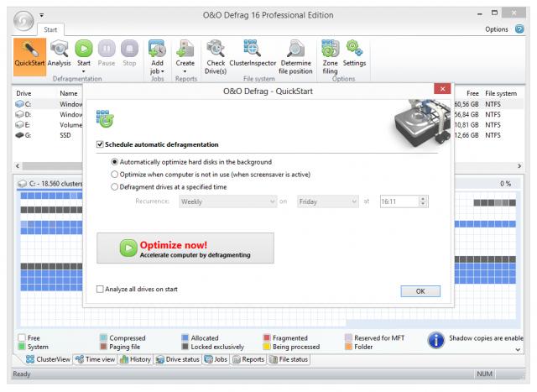The image size is (537, 392).
Task: Click the Free column header
Action: [472, 93]
